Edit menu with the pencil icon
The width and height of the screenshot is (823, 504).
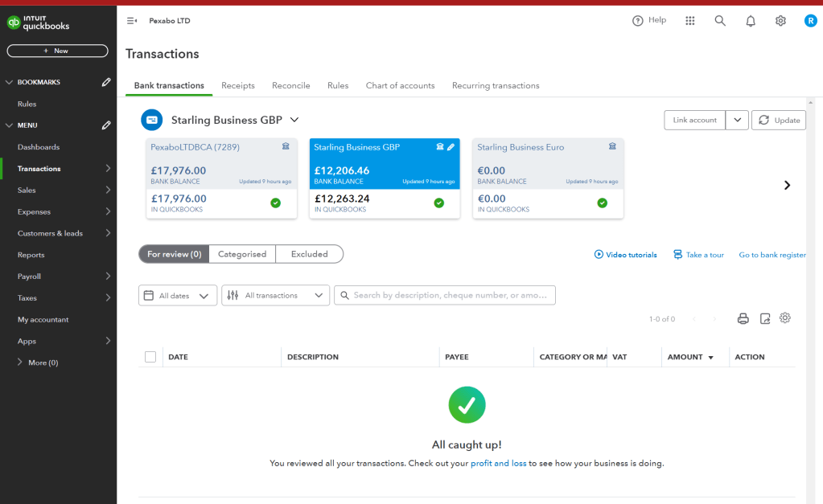pos(106,125)
